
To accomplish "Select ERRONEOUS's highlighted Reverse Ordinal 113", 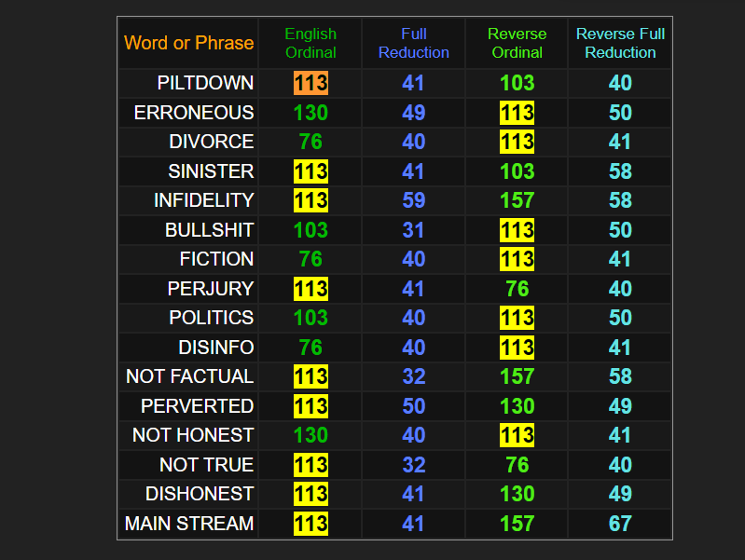I will point(517,113).
